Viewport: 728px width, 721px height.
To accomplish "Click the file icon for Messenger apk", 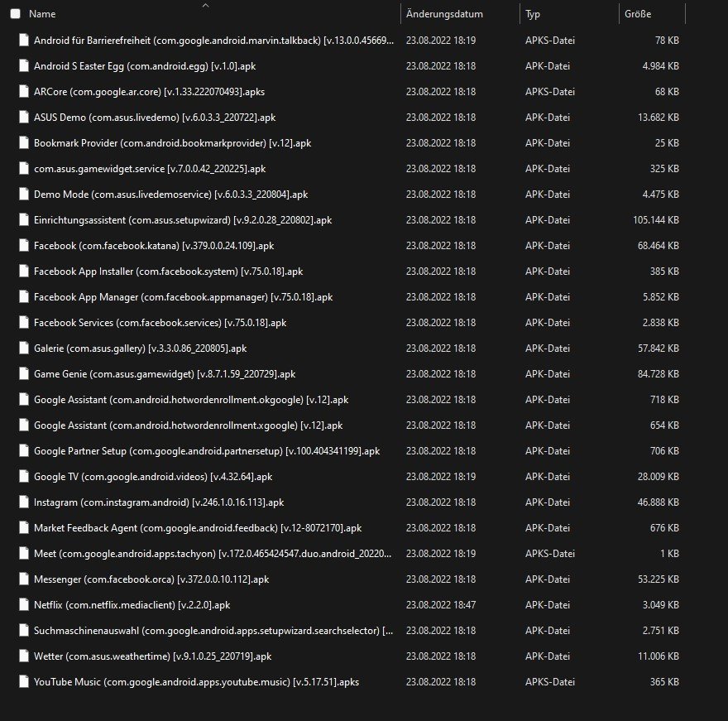I will tap(23, 579).
